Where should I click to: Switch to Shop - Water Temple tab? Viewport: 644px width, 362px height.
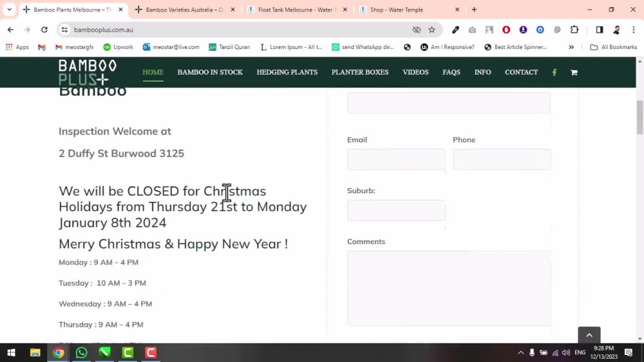point(409,10)
